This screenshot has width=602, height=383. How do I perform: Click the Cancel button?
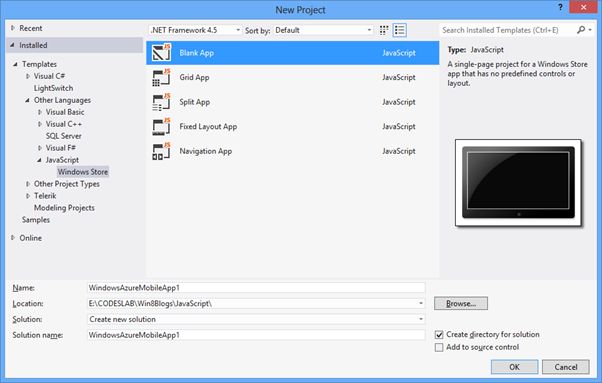[x=566, y=367]
